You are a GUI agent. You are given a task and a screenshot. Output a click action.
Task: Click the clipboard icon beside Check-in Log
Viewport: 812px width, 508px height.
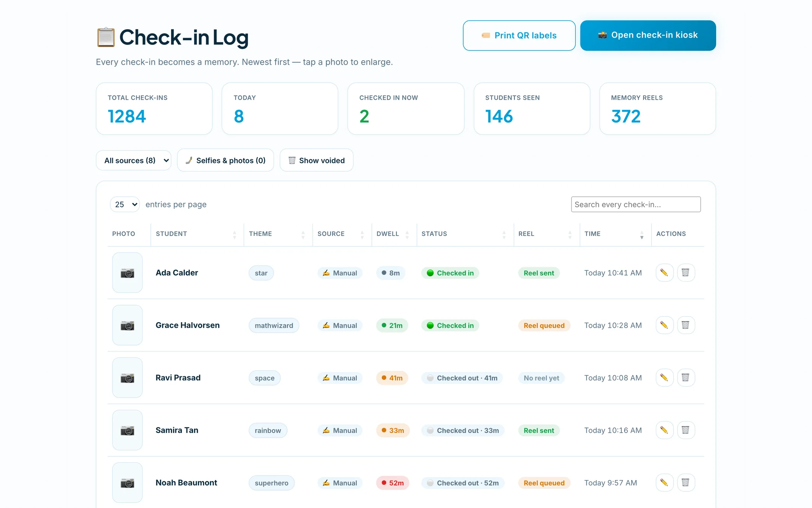(x=106, y=37)
